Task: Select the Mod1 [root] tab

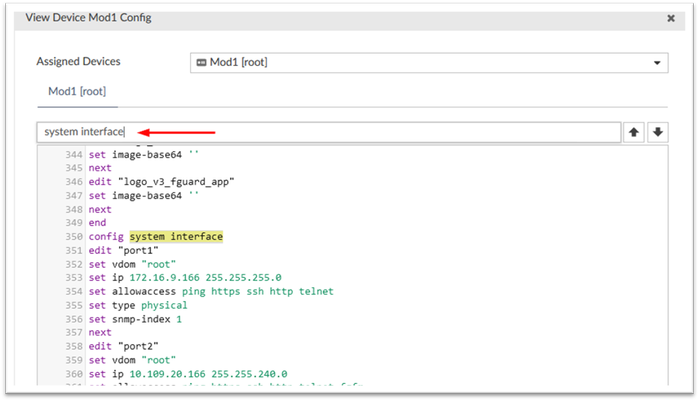Action: coord(76,91)
